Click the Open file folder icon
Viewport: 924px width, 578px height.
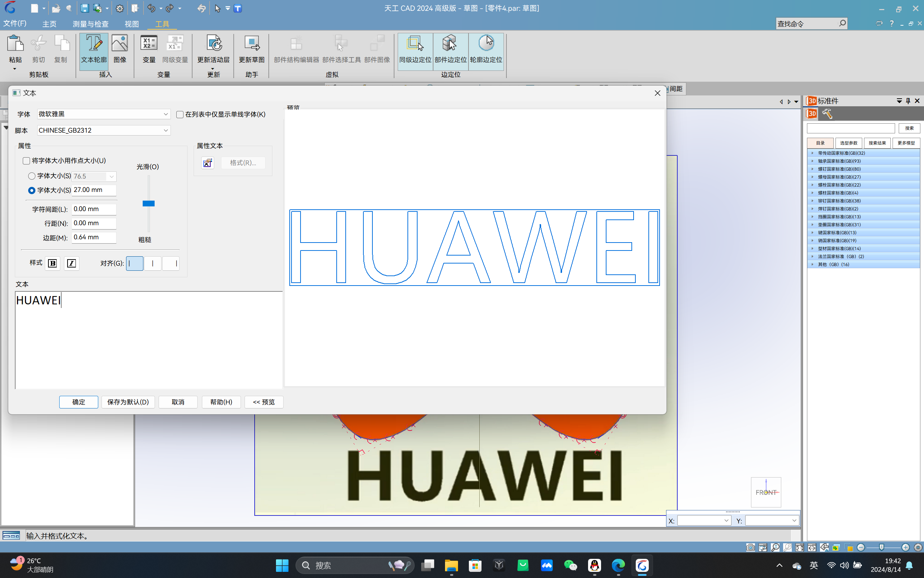[x=56, y=8]
